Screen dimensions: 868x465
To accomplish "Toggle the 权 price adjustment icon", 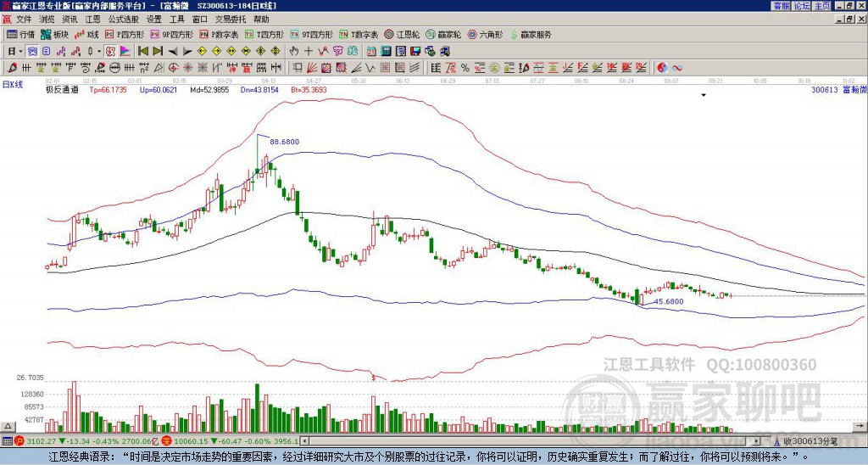I will click(x=110, y=52).
